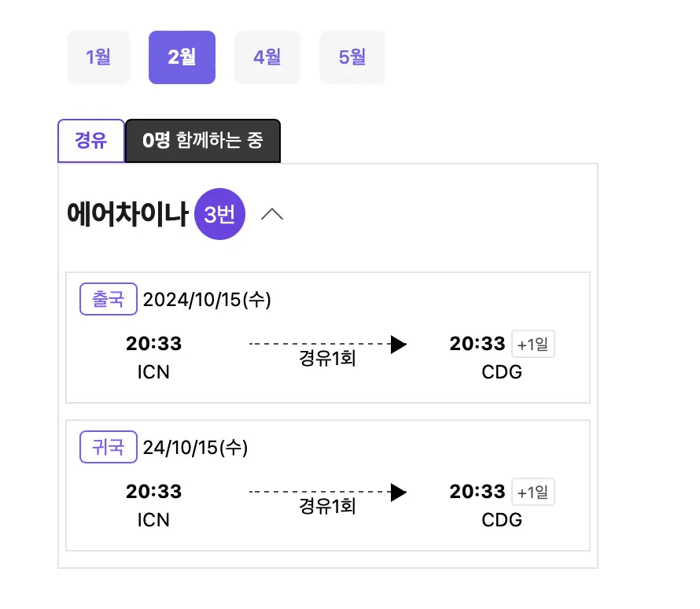Click 경유1회 layover label in 출국 card
This screenshot has height=609, width=700.
327,359
